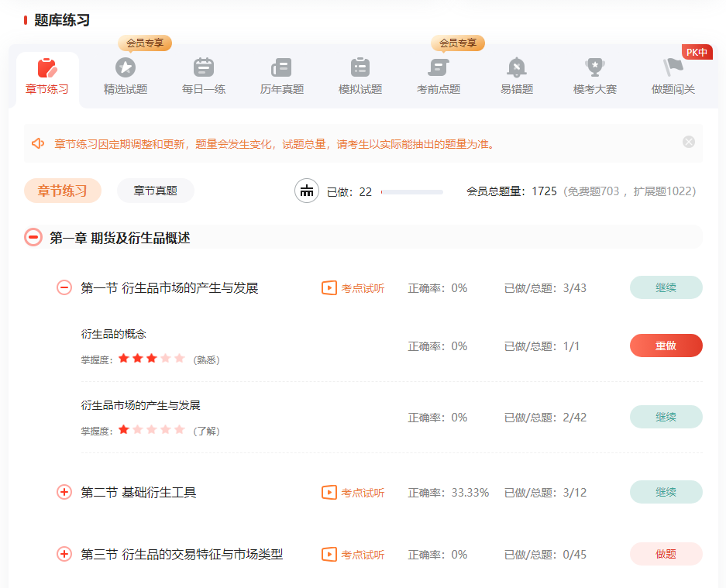Click the red 重做 redo button
Screen dimensions: 726x588
[665, 346]
